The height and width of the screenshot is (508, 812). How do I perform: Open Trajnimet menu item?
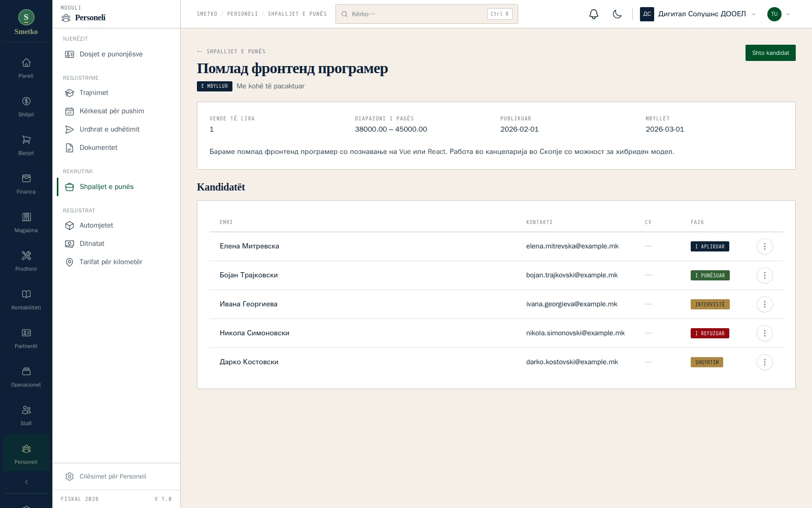pos(116,93)
